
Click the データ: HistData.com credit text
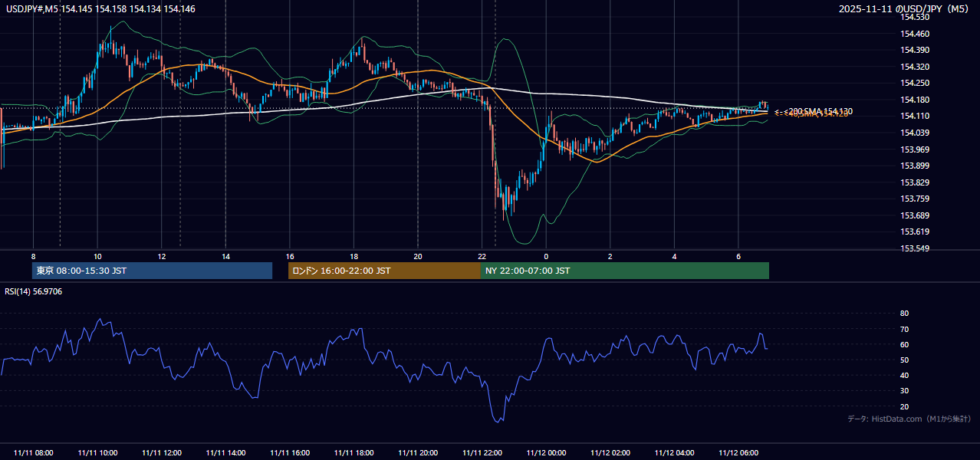pos(909,419)
